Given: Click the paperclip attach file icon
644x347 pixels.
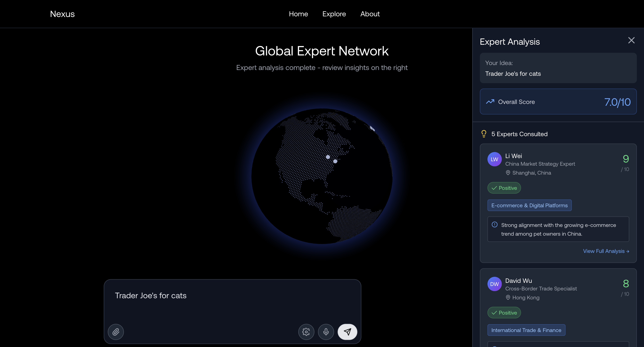Looking at the screenshot, I should tap(116, 332).
